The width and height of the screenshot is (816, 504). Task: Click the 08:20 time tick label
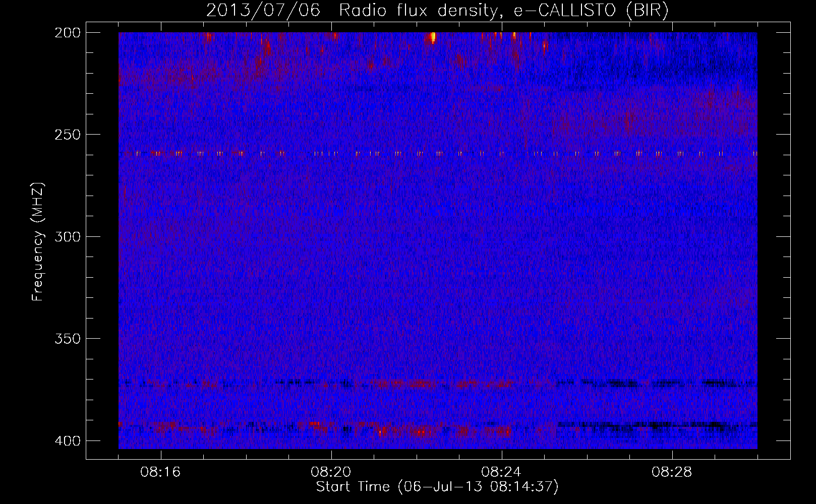331,472
